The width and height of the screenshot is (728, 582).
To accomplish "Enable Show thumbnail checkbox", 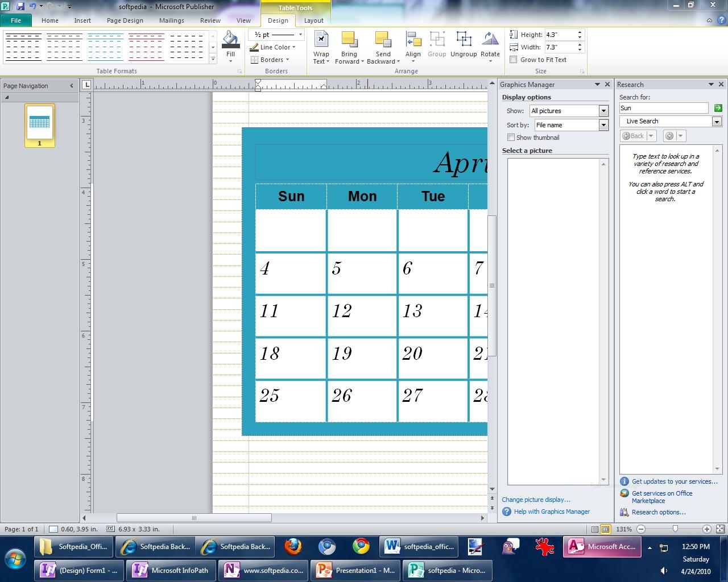I will 511,138.
